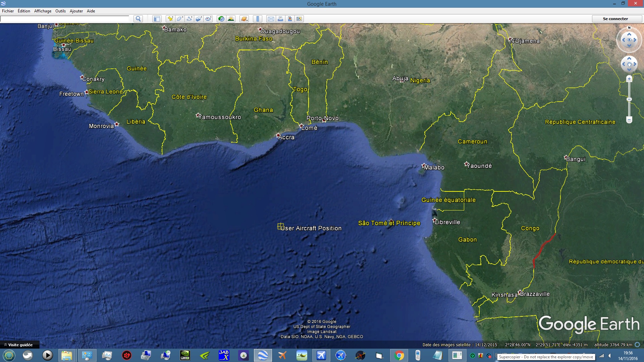Click the Move joystick hand control

(x=629, y=64)
